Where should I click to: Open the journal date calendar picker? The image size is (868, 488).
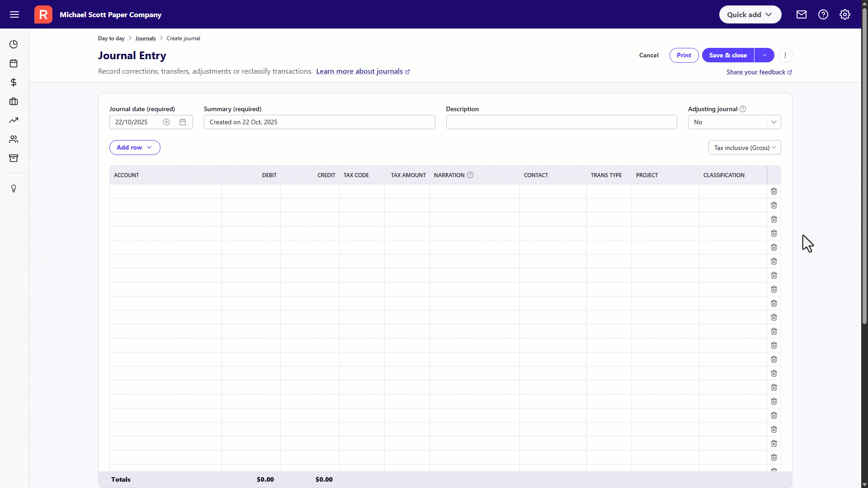click(x=183, y=122)
